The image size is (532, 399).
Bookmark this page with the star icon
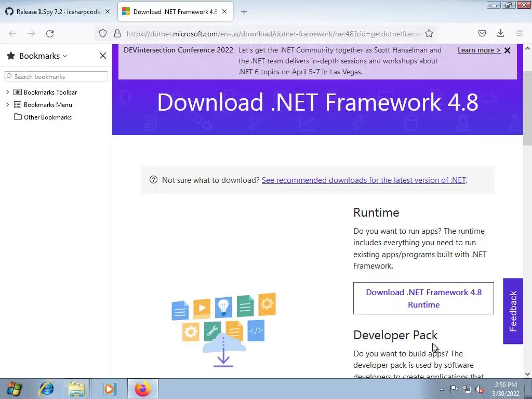point(429,33)
